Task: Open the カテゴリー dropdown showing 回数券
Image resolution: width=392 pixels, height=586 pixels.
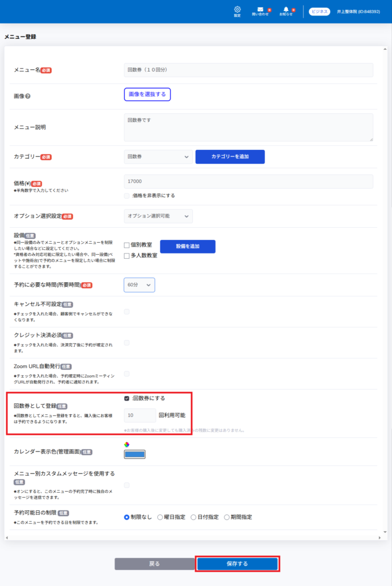Action: 159,157
